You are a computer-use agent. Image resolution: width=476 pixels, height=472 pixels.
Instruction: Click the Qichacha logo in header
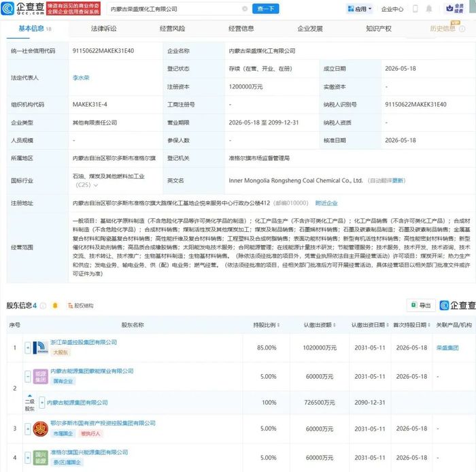tap(22, 8)
